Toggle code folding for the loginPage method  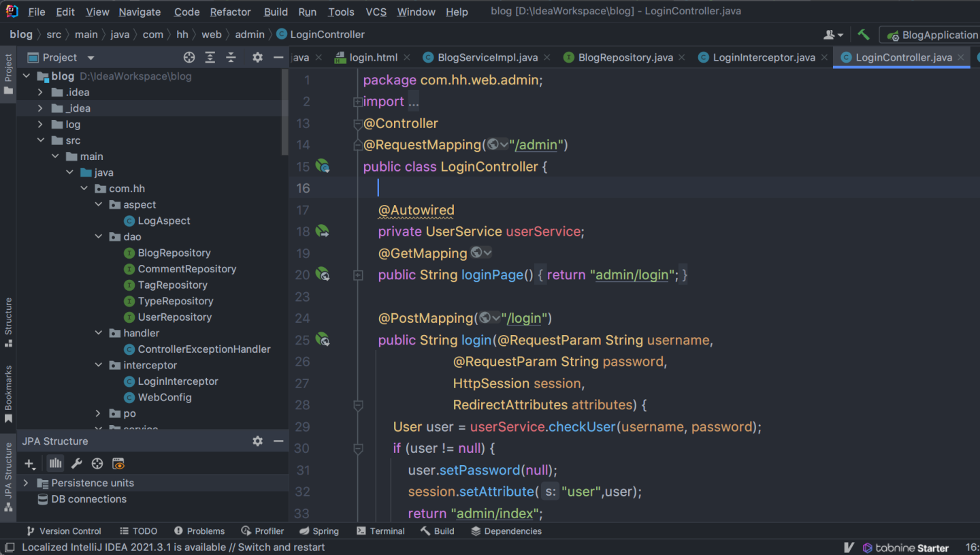pos(358,275)
